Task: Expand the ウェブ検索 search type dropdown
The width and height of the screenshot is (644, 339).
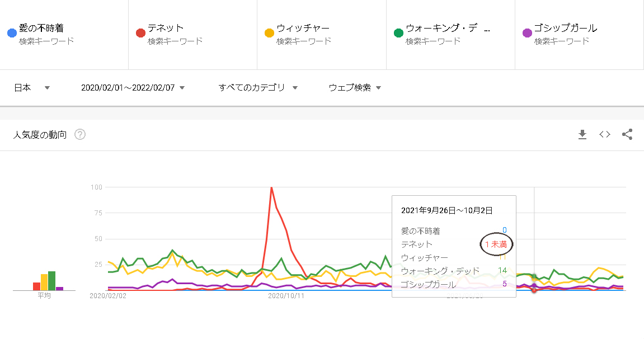Action: [x=355, y=87]
